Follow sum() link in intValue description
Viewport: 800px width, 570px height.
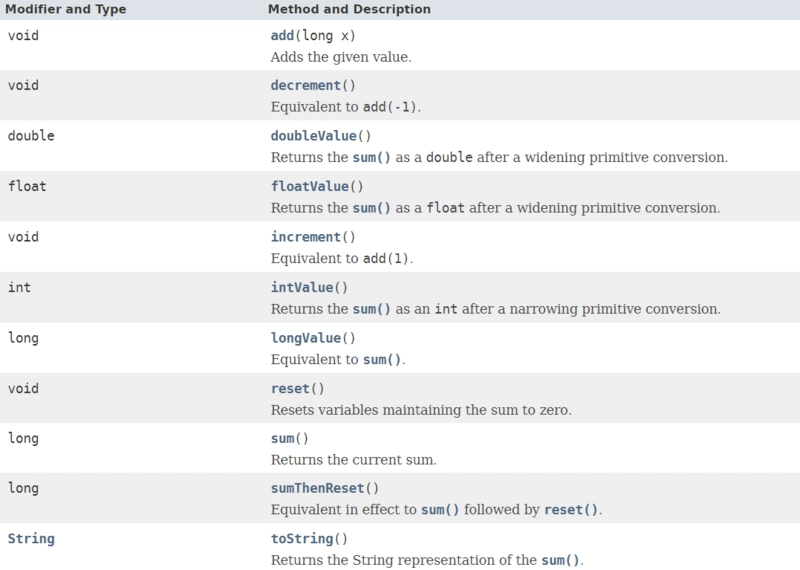pyautogui.click(x=371, y=309)
